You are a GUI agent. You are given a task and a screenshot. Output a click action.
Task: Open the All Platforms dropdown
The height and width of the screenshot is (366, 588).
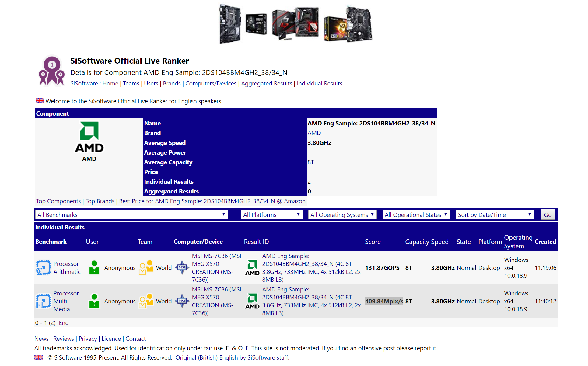click(272, 215)
